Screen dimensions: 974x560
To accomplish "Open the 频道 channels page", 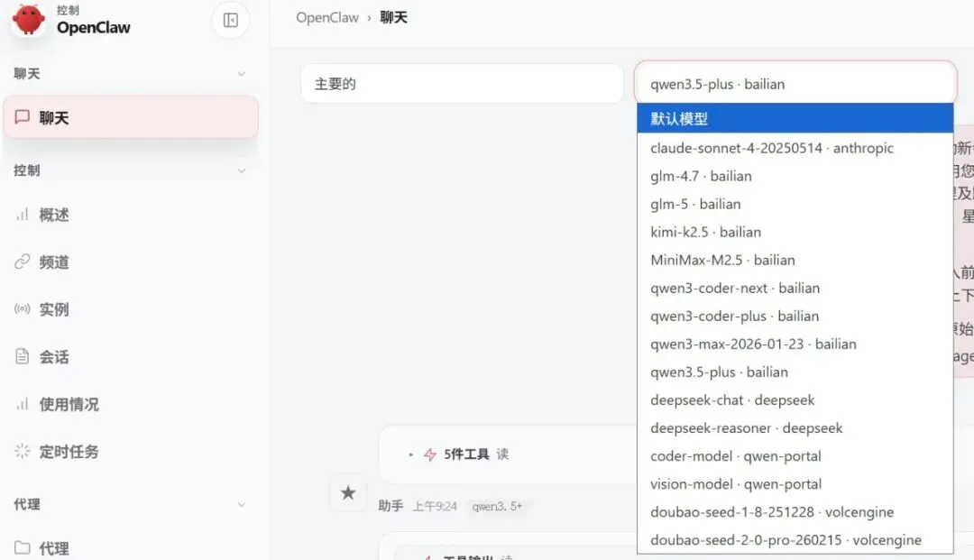I will pyautogui.click(x=131, y=262).
